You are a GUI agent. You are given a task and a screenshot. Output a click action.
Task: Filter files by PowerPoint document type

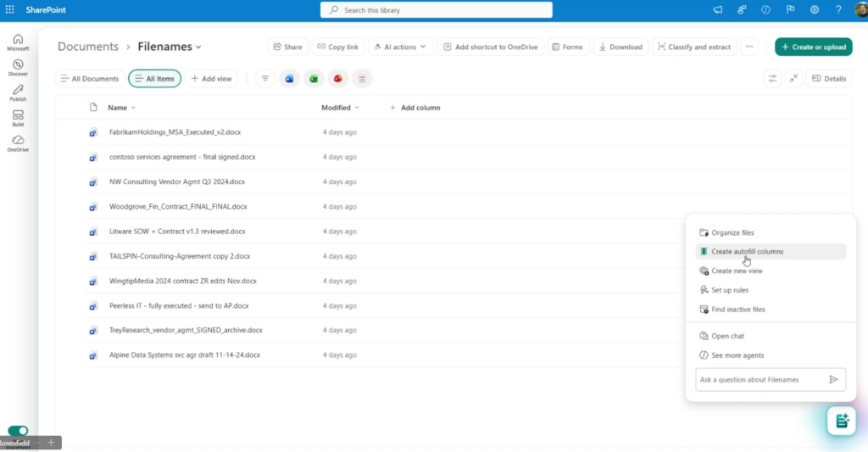pos(337,79)
